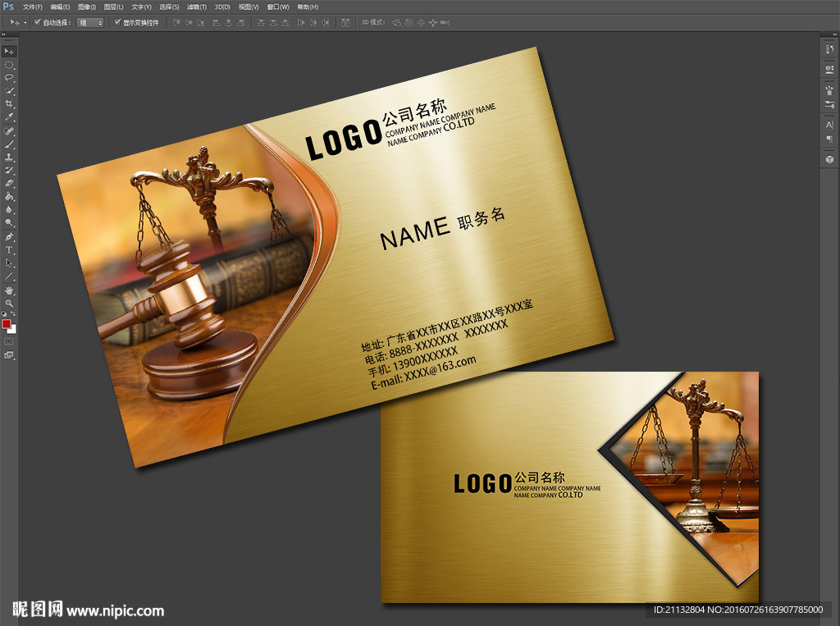The image size is (840, 626).
Task: Select the History Brush tool
Action: coord(9,171)
